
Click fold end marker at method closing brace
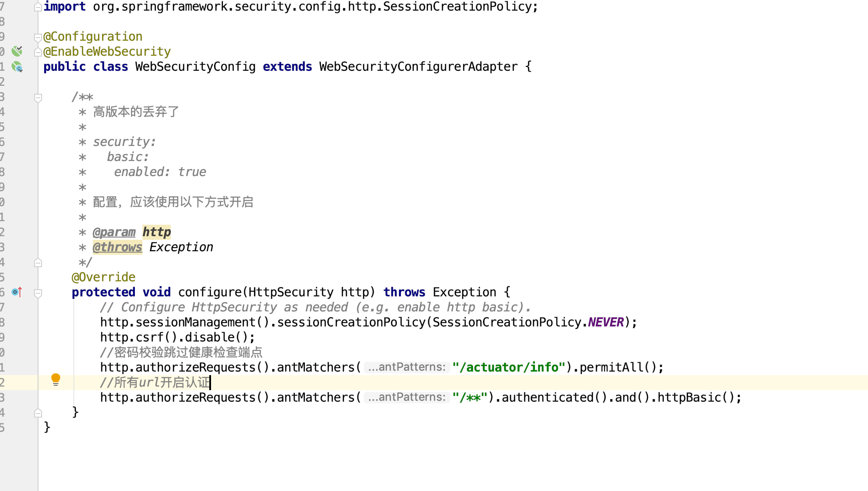click(x=38, y=413)
